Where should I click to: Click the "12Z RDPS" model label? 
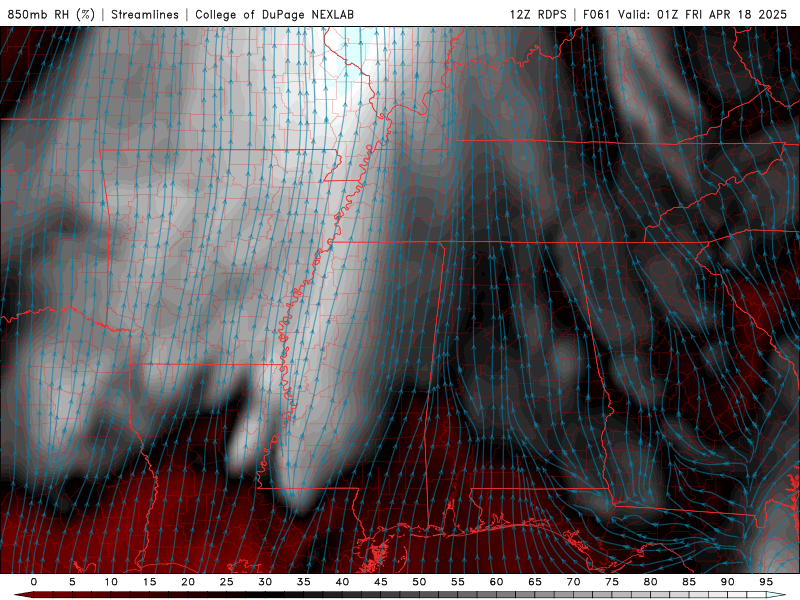tap(538, 14)
